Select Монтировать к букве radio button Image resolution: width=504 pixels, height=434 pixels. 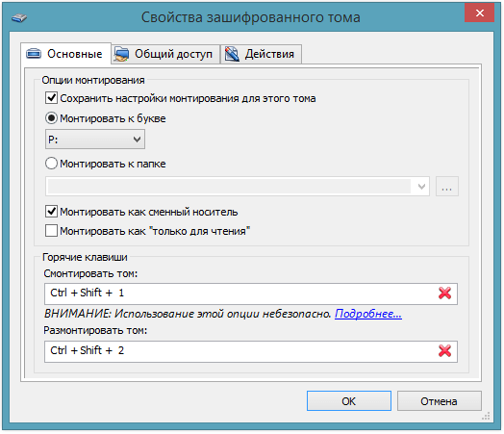[x=51, y=118]
